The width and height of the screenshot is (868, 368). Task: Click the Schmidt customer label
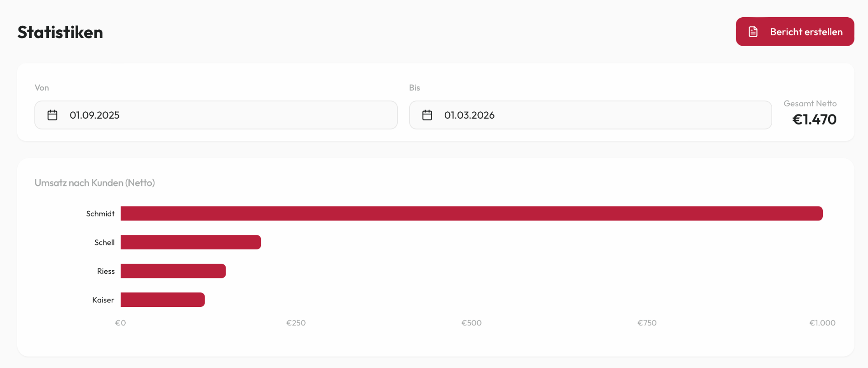pyautogui.click(x=100, y=214)
